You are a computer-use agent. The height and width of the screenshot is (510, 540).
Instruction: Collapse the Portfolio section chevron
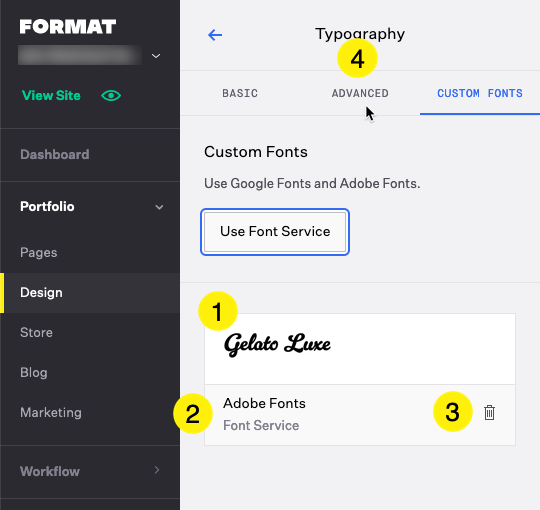click(x=159, y=207)
